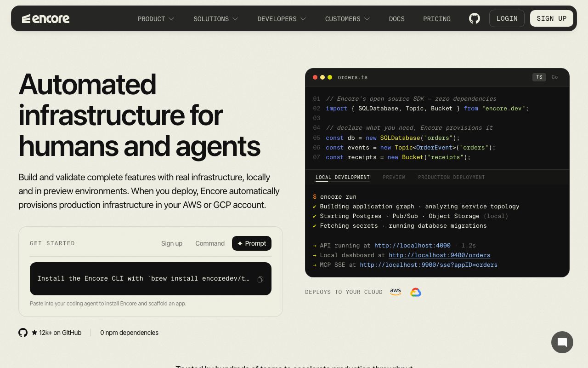Click the rightmost window dot beside orders.ts
This screenshot has width=588, height=368.
coord(330,77)
